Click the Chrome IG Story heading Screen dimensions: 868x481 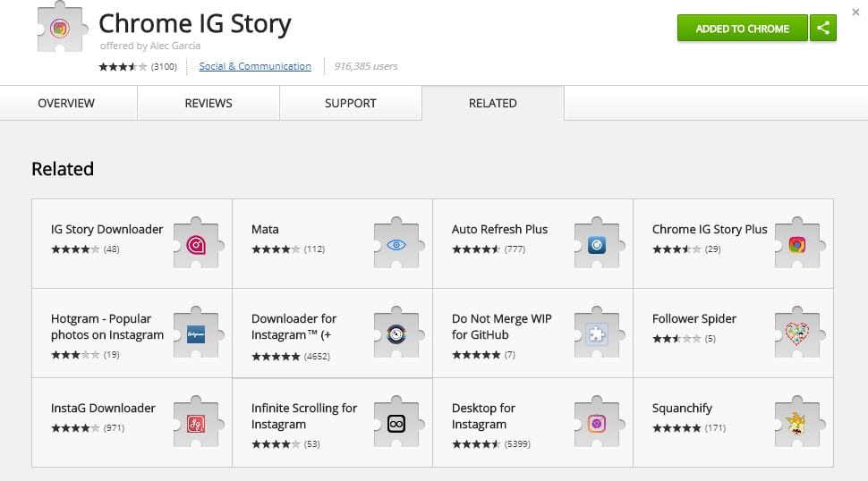pos(195,24)
